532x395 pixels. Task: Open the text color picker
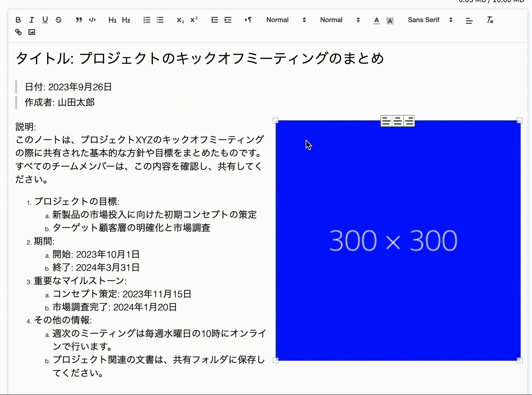click(x=377, y=20)
